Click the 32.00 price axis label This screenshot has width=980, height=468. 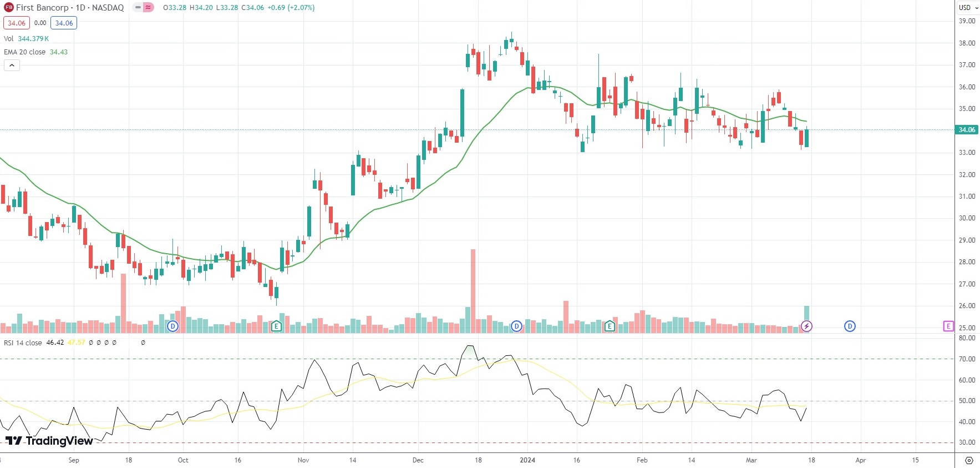point(967,175)
